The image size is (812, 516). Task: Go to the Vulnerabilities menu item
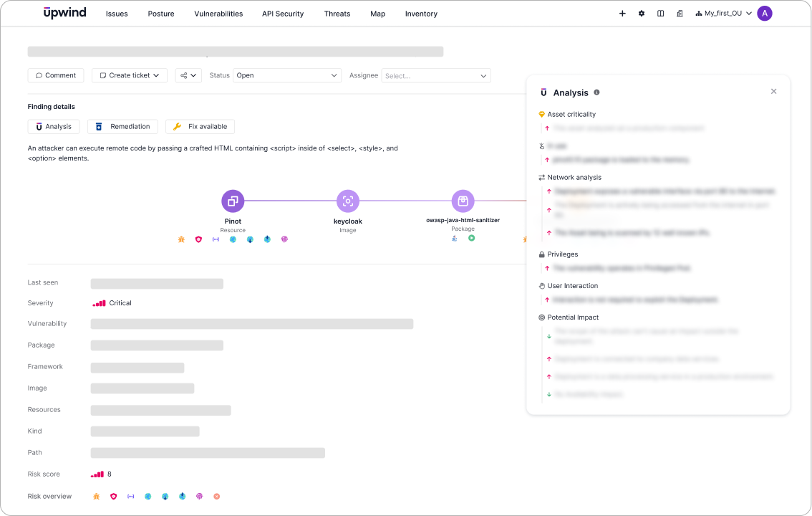[x=218, y=14]
